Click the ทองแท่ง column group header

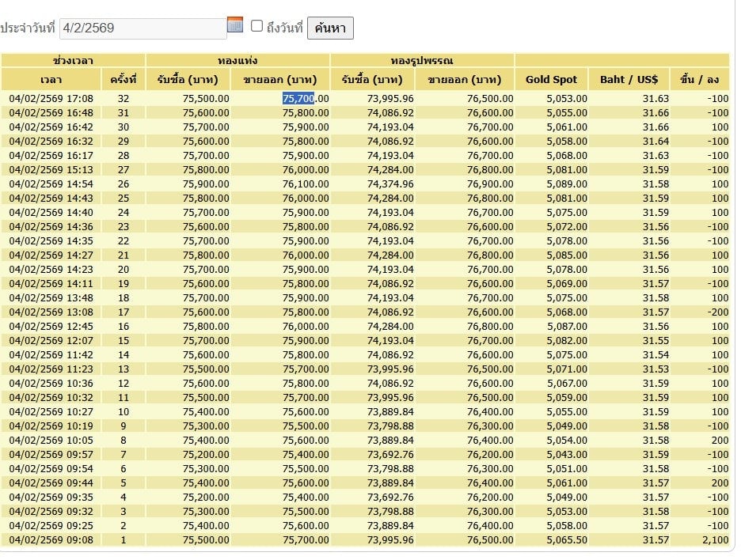point(237,60)
